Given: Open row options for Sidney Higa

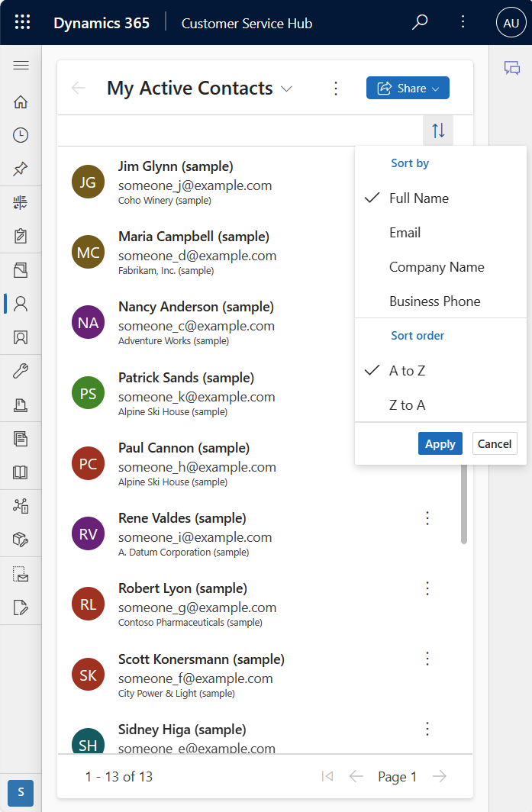Looking at the screenshot, I should point(427,729).
